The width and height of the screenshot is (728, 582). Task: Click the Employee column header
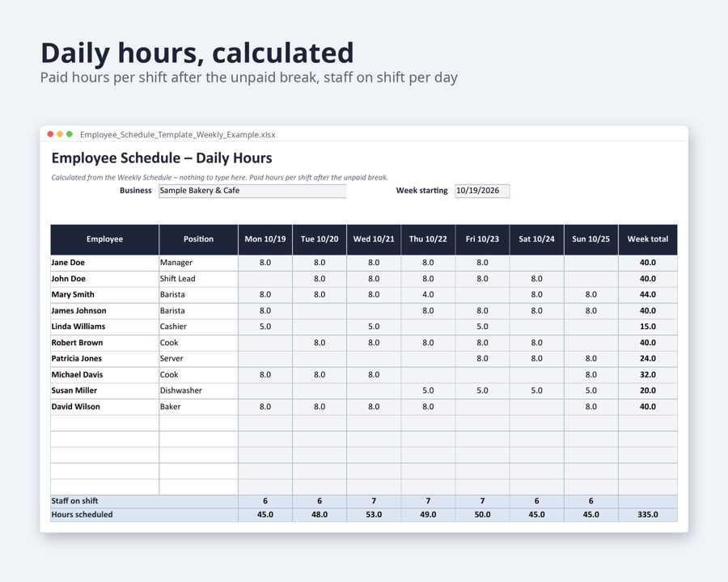tap(105, 239)
